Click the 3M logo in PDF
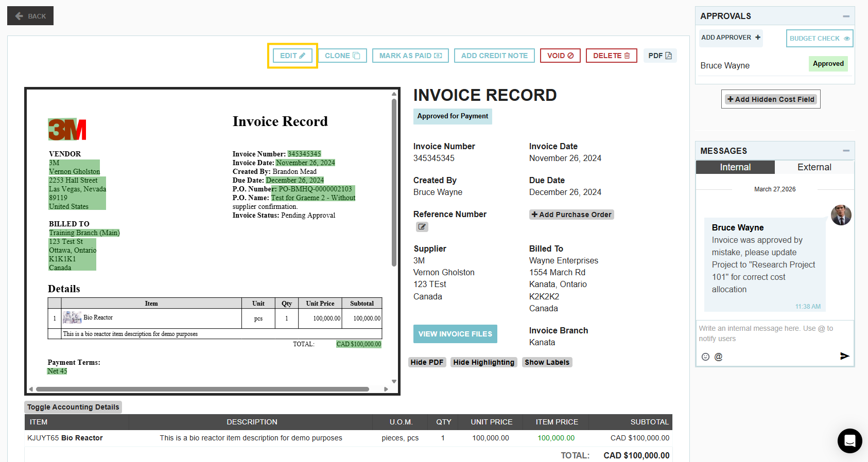 pyautogui.click(x=67, y=130)
